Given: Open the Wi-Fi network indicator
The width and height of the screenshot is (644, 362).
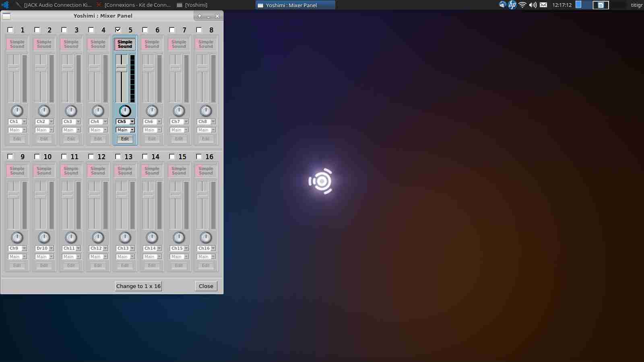Looking at the screenshot, I should (522, 5).
